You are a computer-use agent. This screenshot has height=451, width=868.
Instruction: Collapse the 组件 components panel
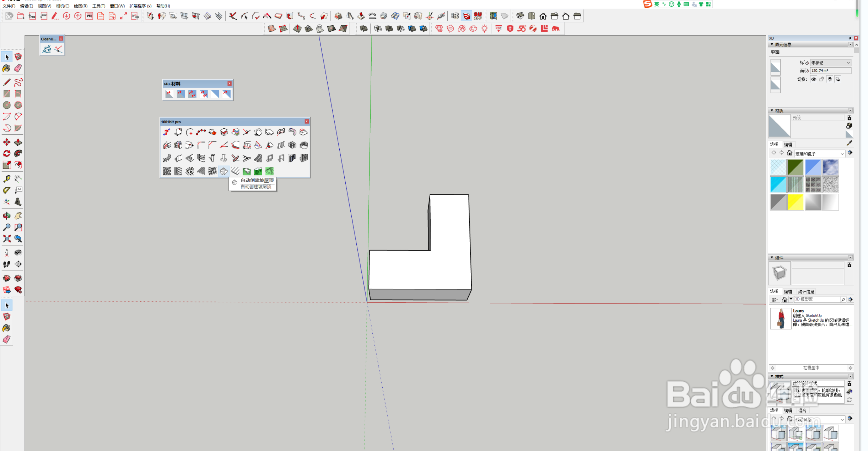pyautogui.click(x=772, y=258)
